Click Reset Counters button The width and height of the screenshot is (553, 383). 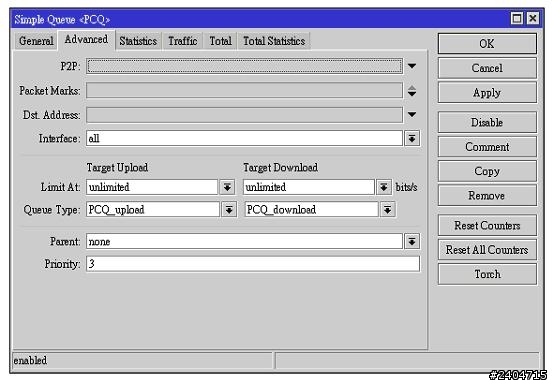pos(487,225)
